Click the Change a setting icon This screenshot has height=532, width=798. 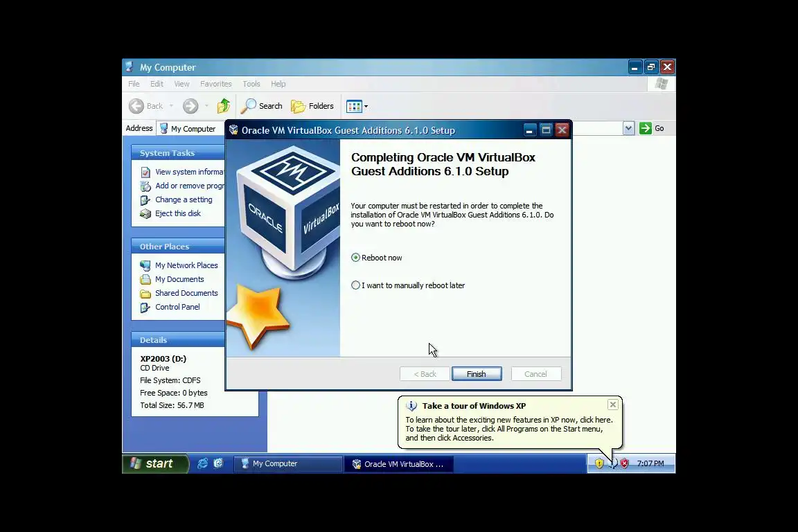145,199
